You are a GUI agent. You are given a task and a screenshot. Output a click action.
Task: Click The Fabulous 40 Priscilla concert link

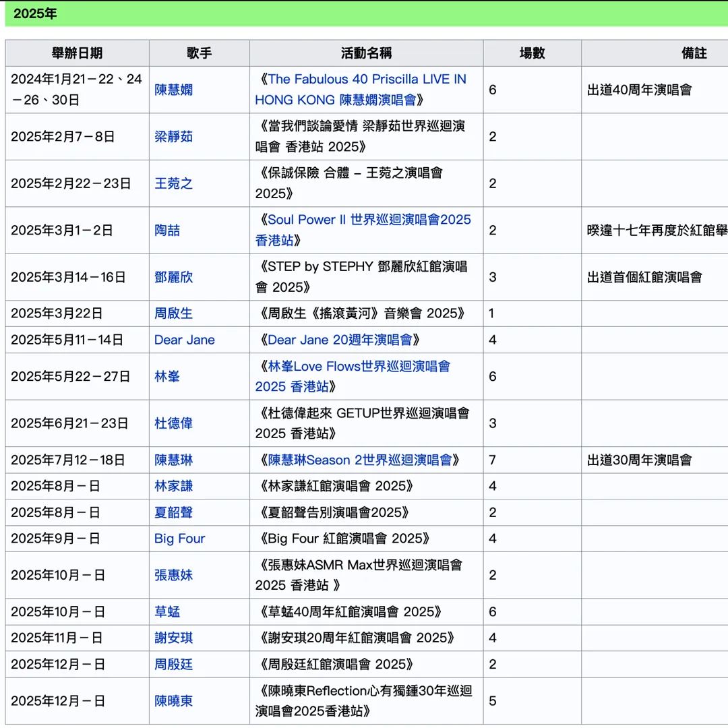tap(364, 79)
